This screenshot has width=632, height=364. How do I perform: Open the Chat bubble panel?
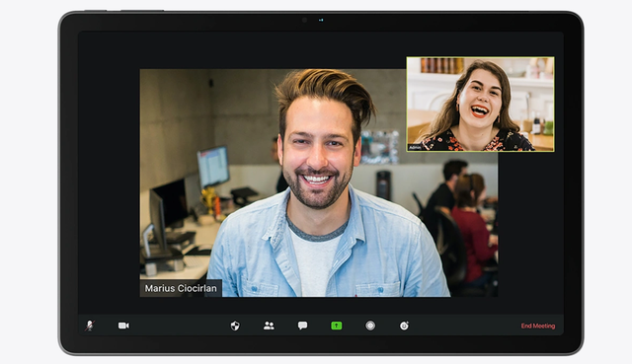coord(303,326)
